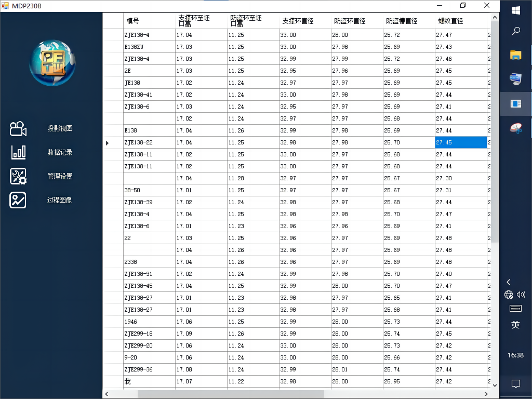Select the 2E mold number cell
Viewport: 532px width, 399px height.
149,71
